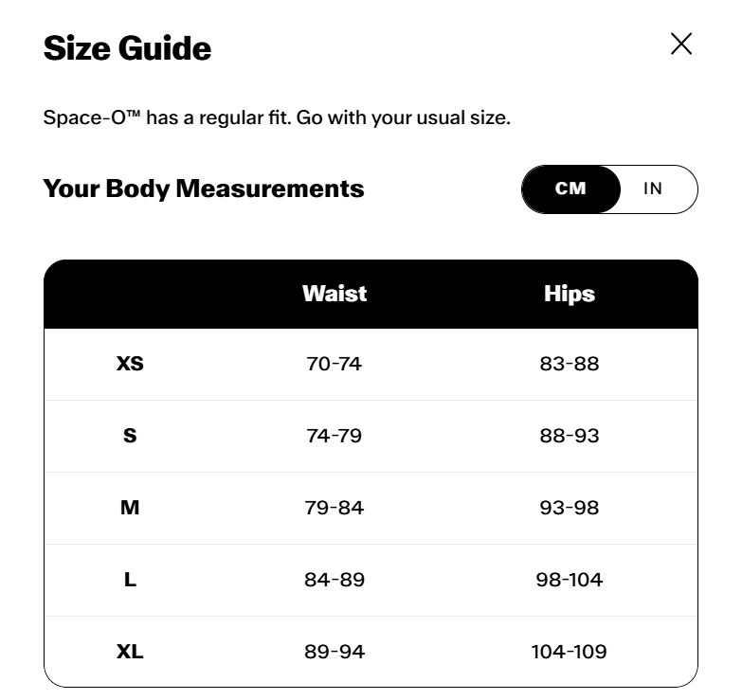Click the Size Guide heading

[x=127, y=48]
